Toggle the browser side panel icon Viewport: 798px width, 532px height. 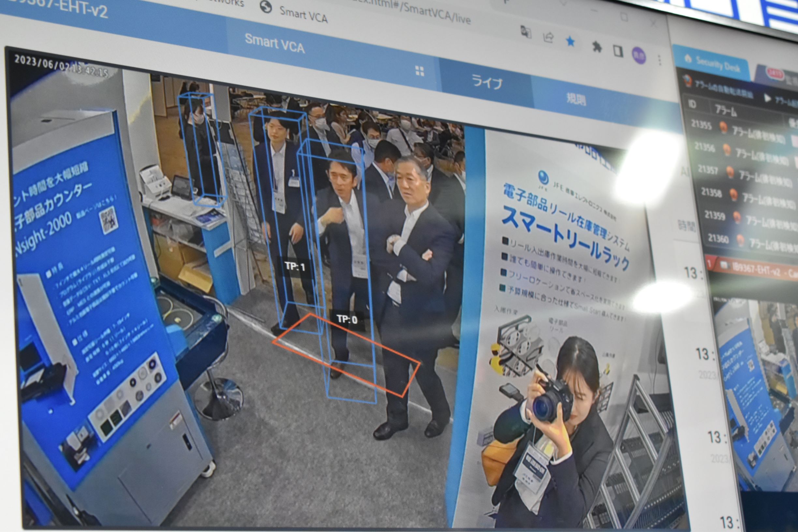(x=618, y=51)
